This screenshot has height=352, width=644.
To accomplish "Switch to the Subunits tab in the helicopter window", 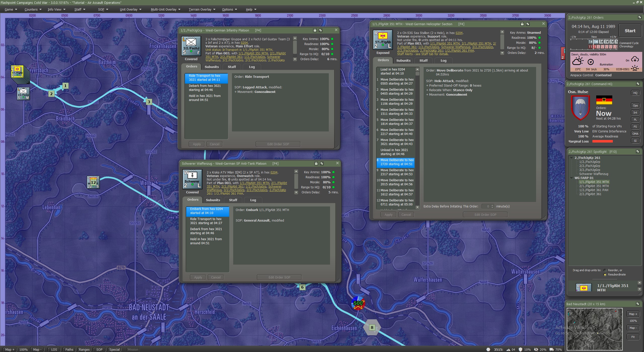I will tap(403, 60).
